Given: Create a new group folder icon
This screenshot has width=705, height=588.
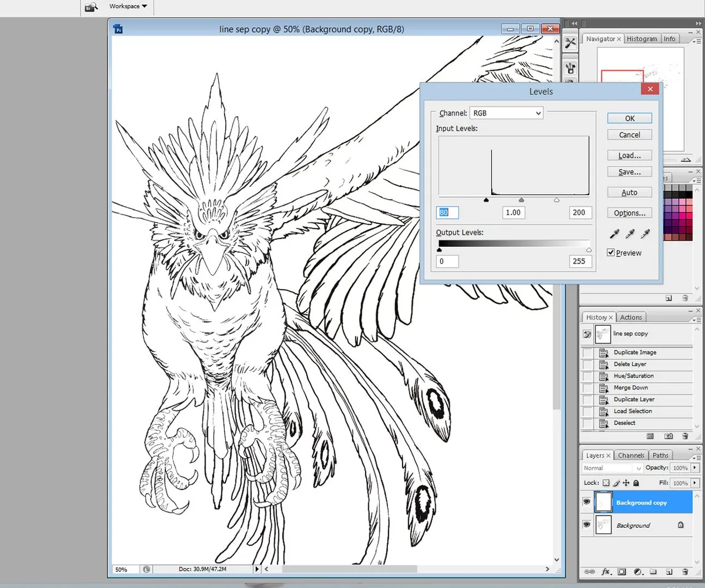Looking at the screenshot, I should (653, 572).
